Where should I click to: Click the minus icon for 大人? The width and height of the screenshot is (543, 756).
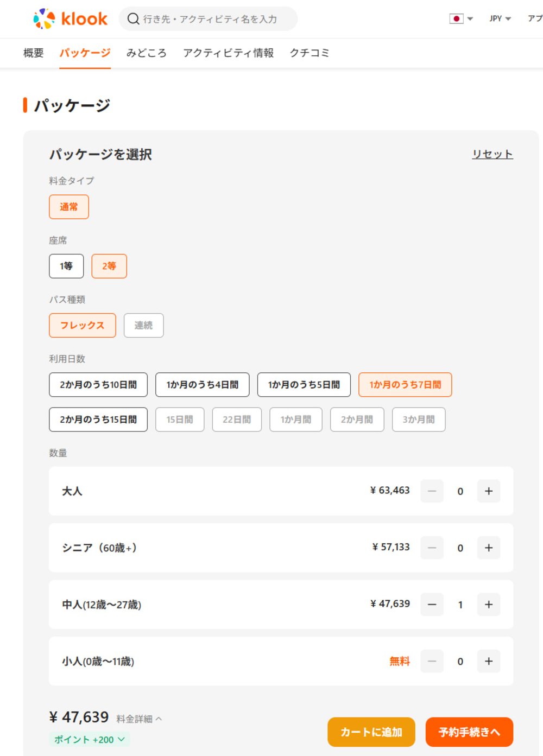click(432, 491)
